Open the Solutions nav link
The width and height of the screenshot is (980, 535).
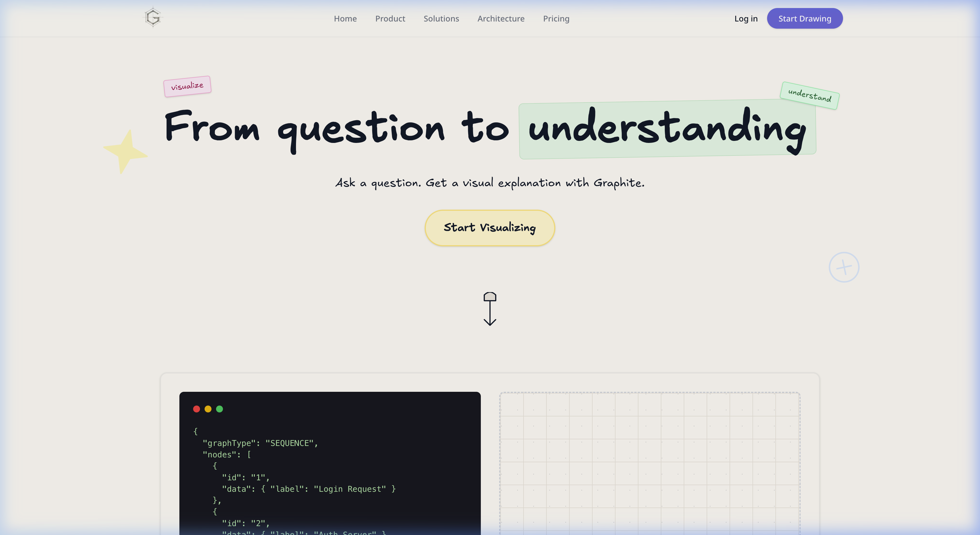tap(441, 19)
